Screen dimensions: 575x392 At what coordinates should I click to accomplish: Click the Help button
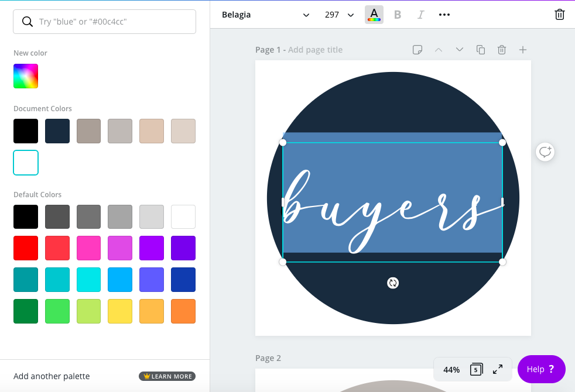(541, 369)
